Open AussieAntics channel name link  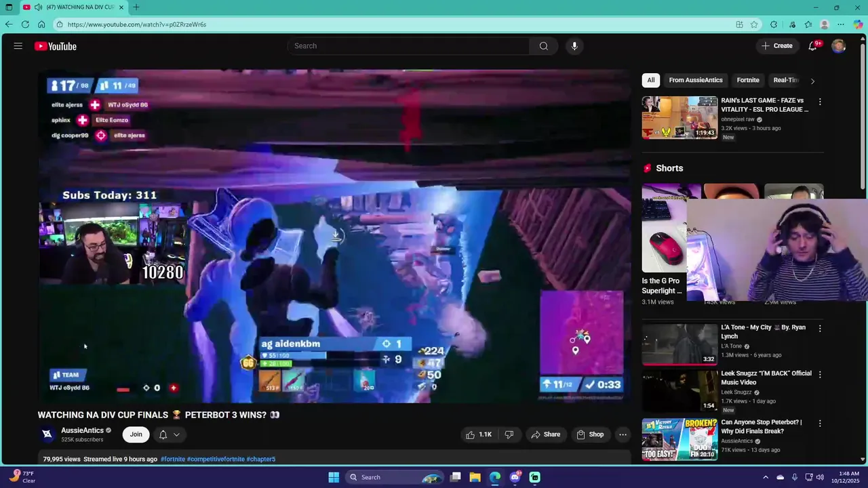[x=83, y=430]
